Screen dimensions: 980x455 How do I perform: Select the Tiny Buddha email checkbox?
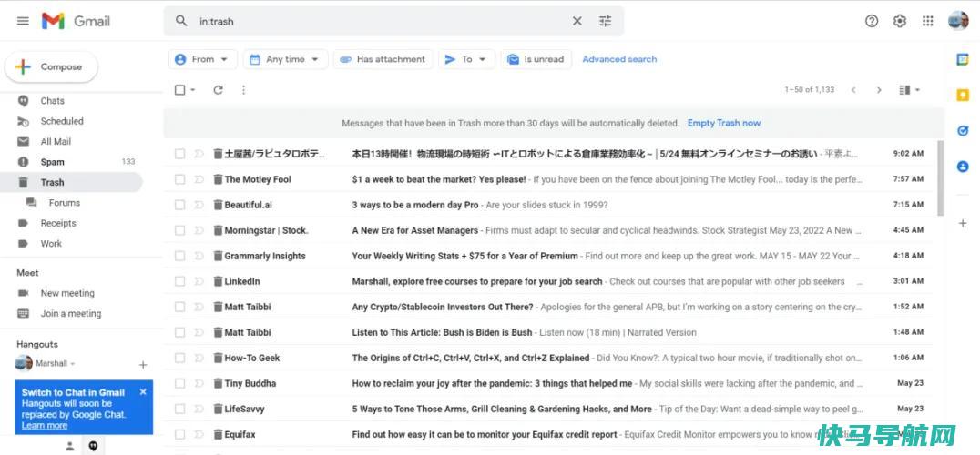[180, 383]
